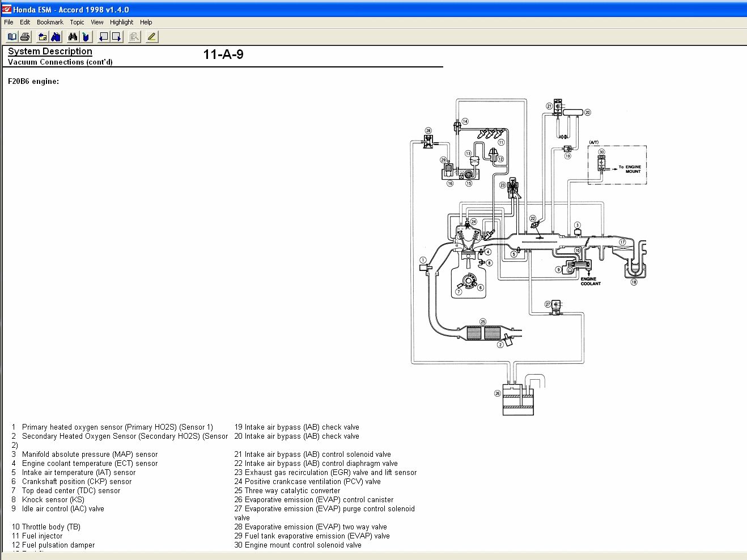
Task: Open the Highlight menu
Action: (121, 22)
